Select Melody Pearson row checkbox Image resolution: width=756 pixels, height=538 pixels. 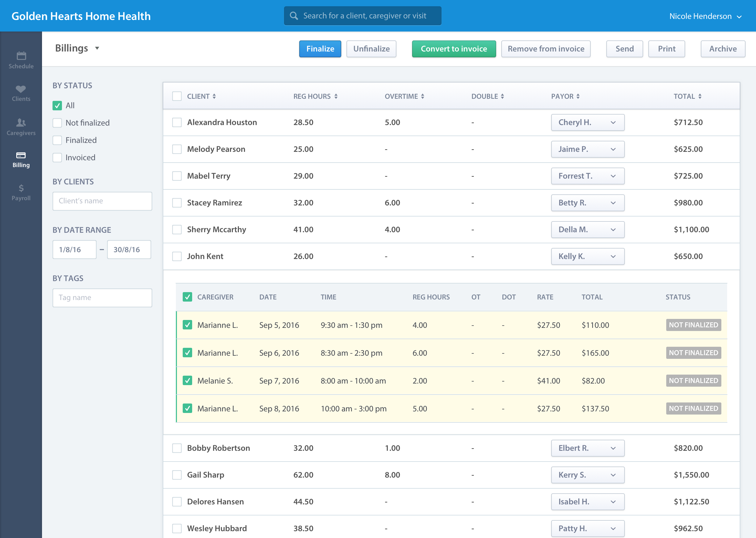tap(177, 149)
